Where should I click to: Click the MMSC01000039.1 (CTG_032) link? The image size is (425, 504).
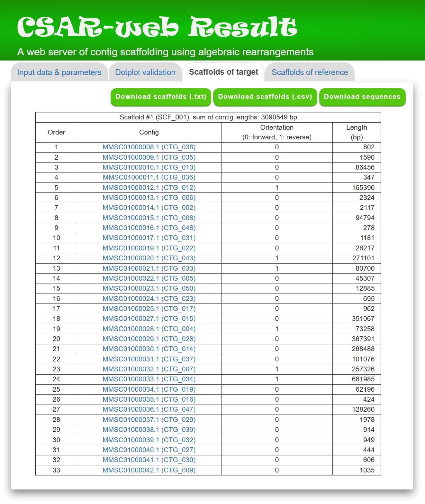pyautogui.click(x=149, y=440)
